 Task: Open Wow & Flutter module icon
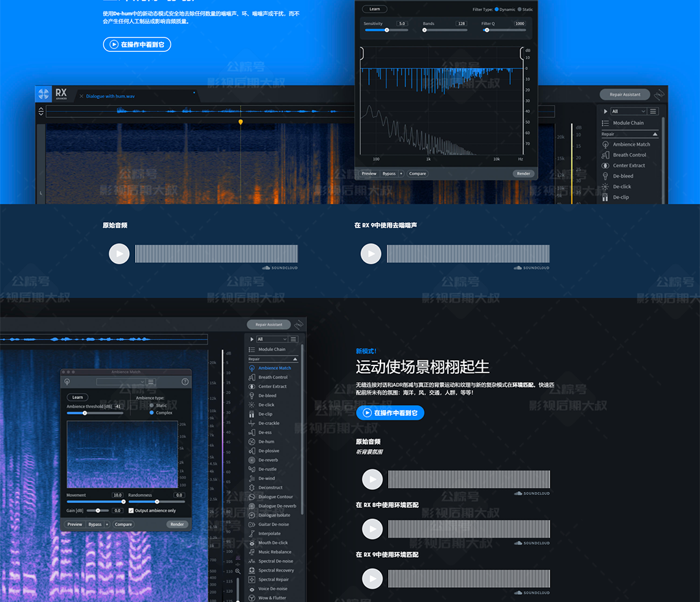tap(251, 598)
